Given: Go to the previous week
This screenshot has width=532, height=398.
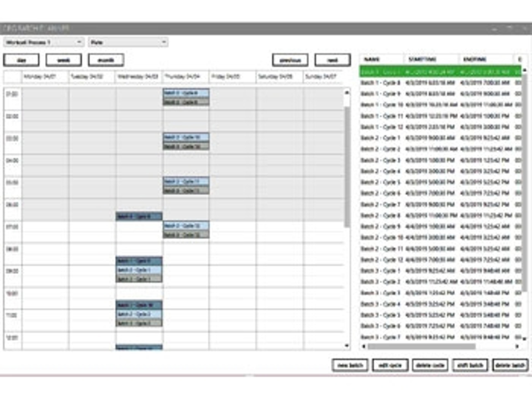Looking at the screenshot, I should [x=290, y=60].
